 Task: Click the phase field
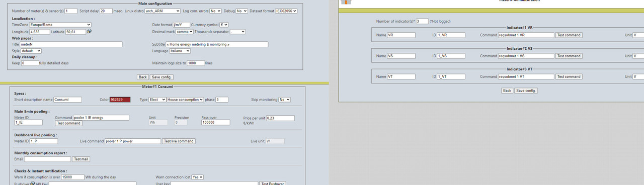point(222,100)
